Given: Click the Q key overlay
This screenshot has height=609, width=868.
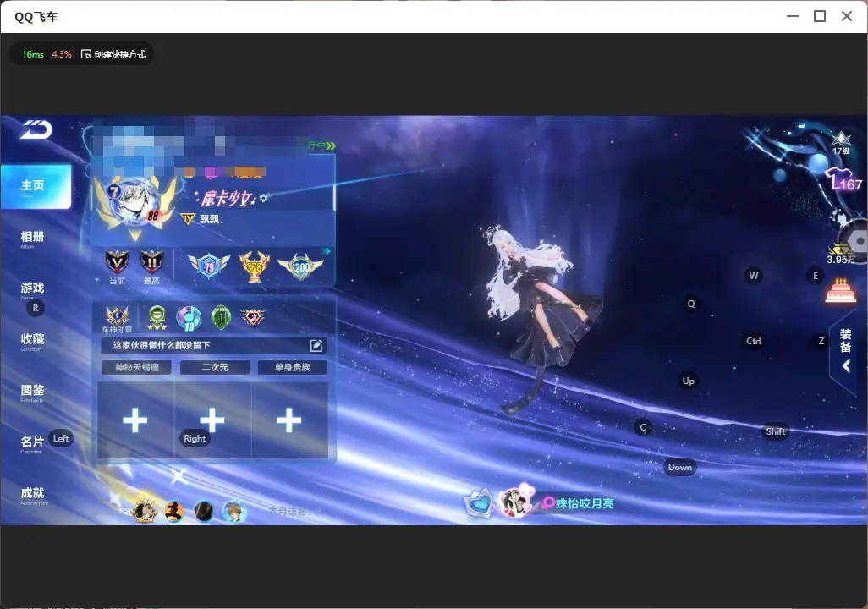Looking at the screenshot, I should (x=691, y=304).
